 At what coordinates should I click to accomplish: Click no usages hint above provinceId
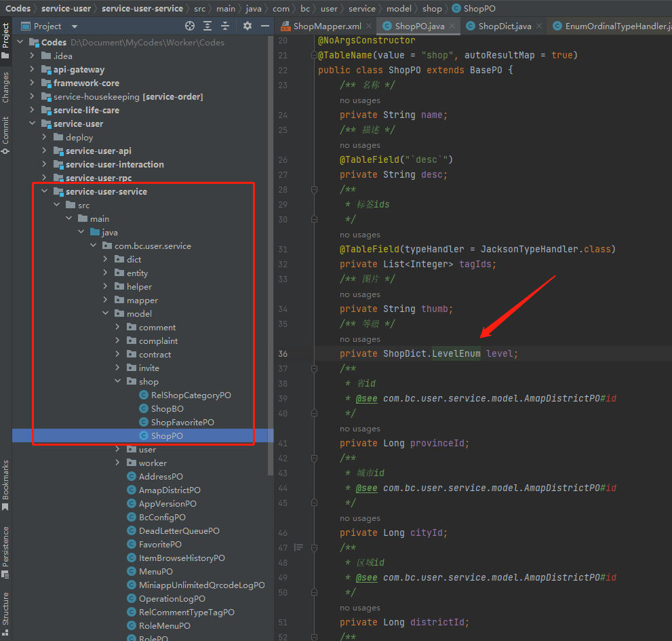pyautogui.click(x=360, y=429)
